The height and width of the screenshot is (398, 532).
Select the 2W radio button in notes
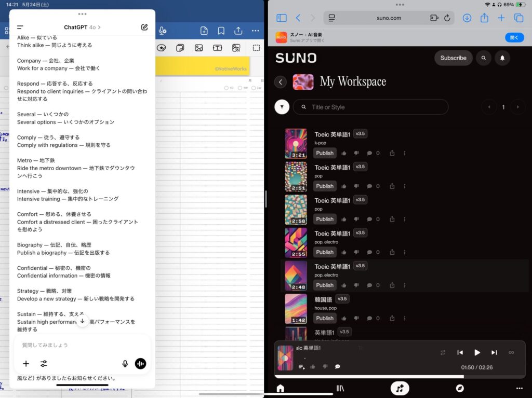[x=254, y=88]
